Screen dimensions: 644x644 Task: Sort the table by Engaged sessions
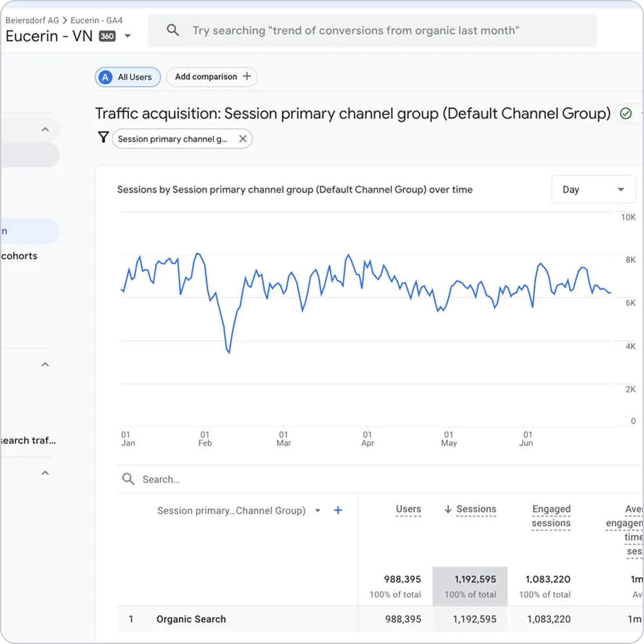[550, 516]
